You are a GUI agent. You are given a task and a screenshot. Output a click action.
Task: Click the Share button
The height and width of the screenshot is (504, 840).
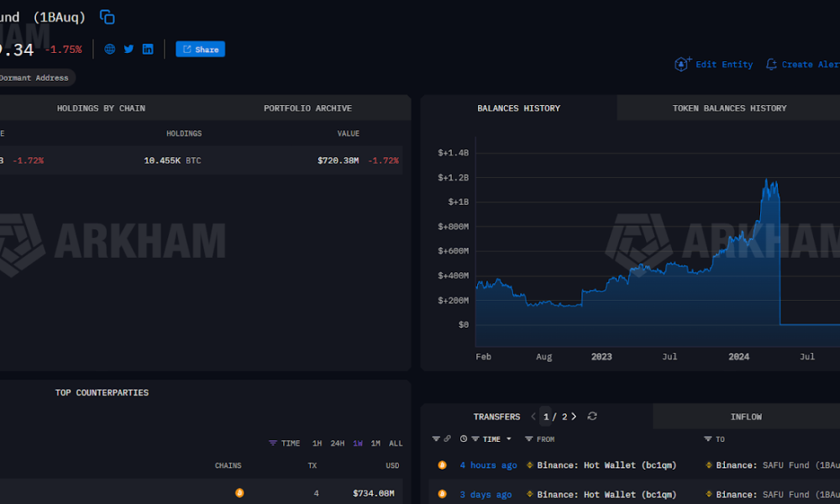(x=200, y=49)
